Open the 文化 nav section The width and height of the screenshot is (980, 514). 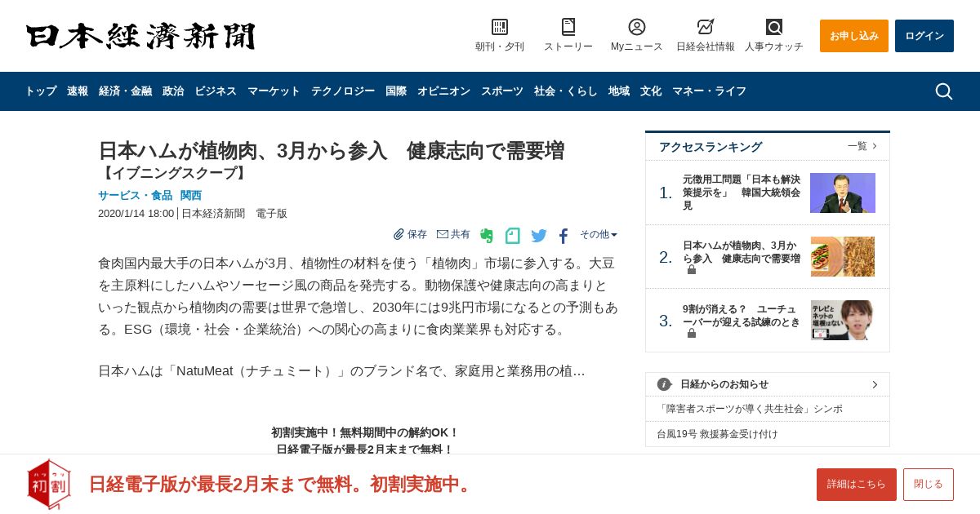(651, 91)
